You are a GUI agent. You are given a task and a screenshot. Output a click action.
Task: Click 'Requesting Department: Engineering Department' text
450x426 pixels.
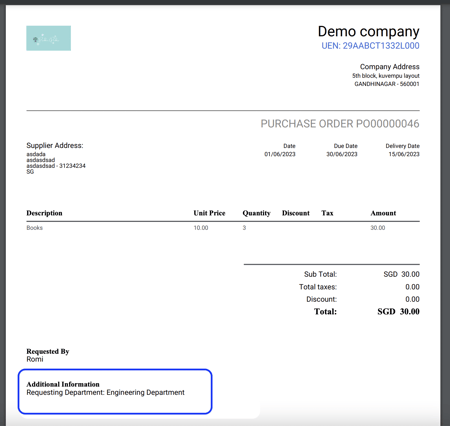(105, 392)
